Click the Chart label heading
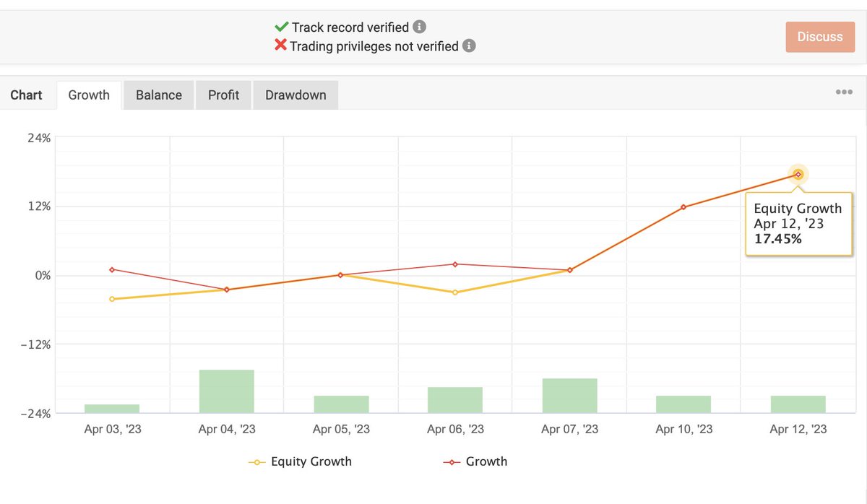The image size is (867, 504). click(x=26, y=95)
